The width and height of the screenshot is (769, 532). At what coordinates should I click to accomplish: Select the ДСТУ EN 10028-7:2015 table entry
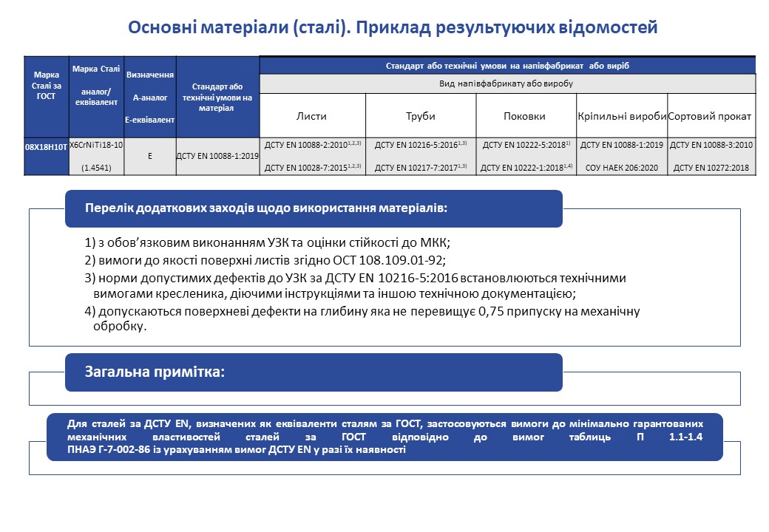click(x=311, y=168)
